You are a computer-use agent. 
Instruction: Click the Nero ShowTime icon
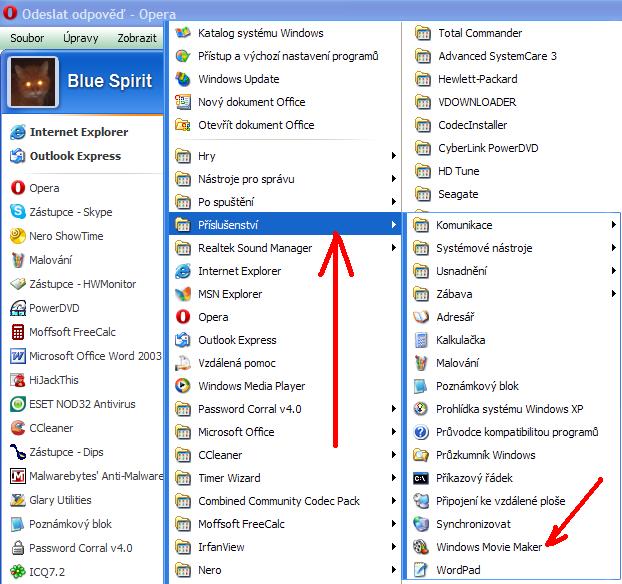[x=18, y=236]
